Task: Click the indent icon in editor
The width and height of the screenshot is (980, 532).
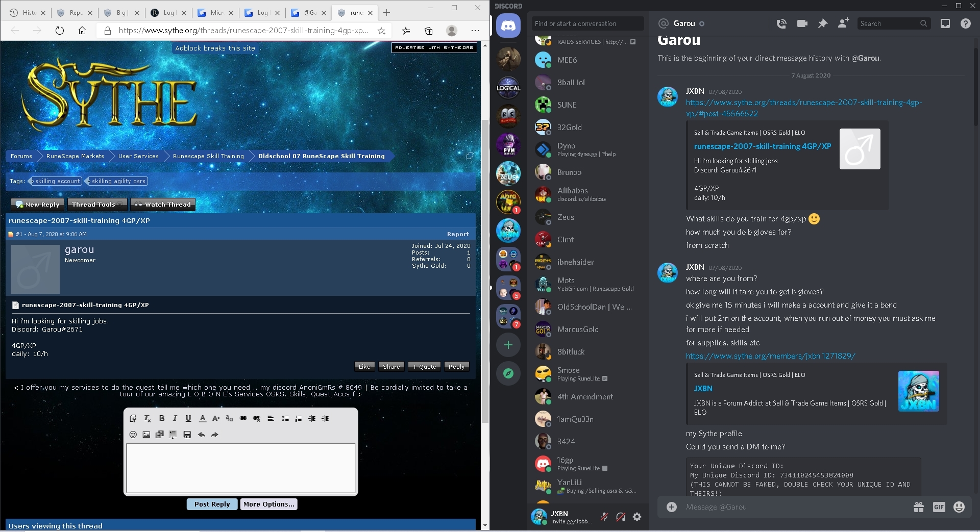Action: [x=325, y=418]
